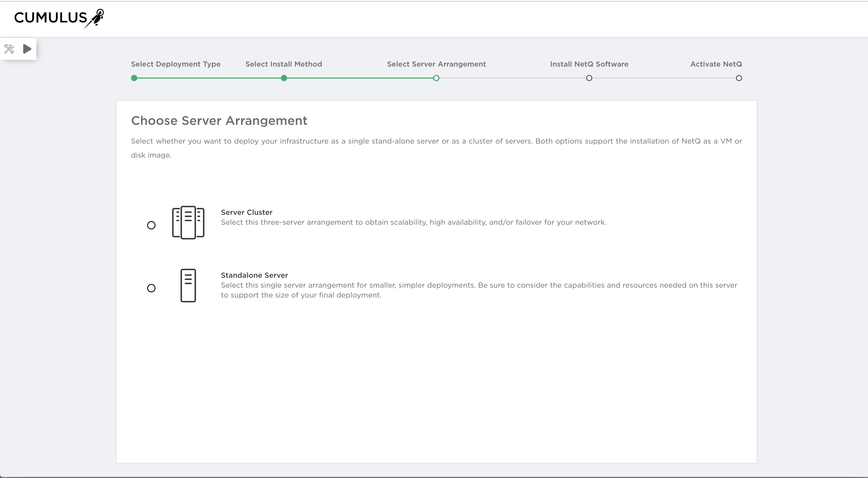This screenshot has width=868, height=478.
Task: Click the filled Select Deployment Type progress dot
Action: pos(134,78)
